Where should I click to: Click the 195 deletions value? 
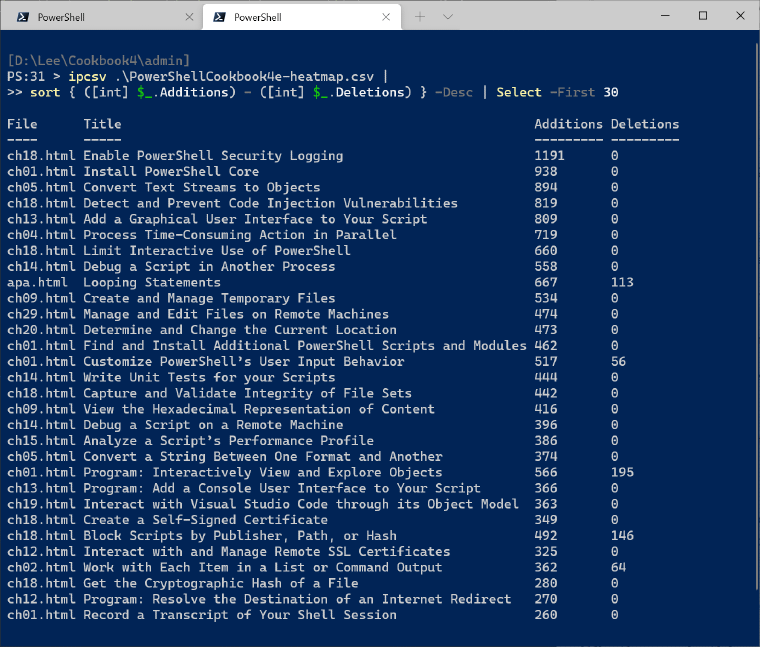[x=622, y=472]
